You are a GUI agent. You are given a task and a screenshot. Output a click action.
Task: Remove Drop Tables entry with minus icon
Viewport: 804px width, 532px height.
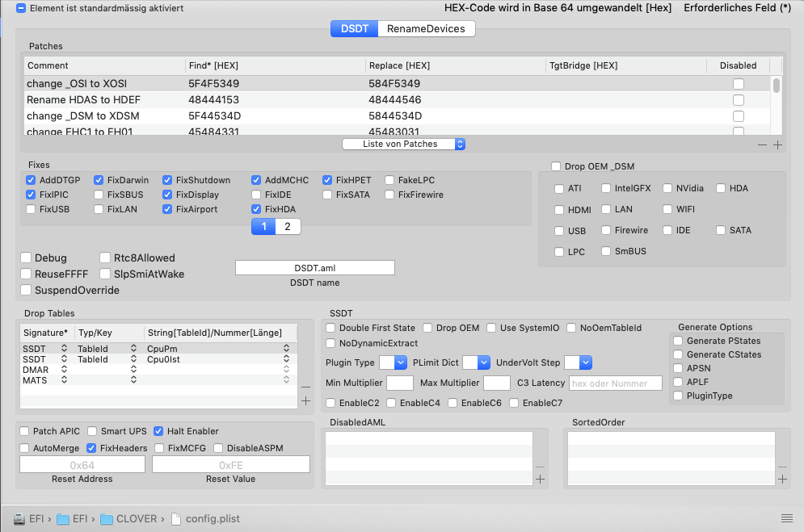[305, 387]
